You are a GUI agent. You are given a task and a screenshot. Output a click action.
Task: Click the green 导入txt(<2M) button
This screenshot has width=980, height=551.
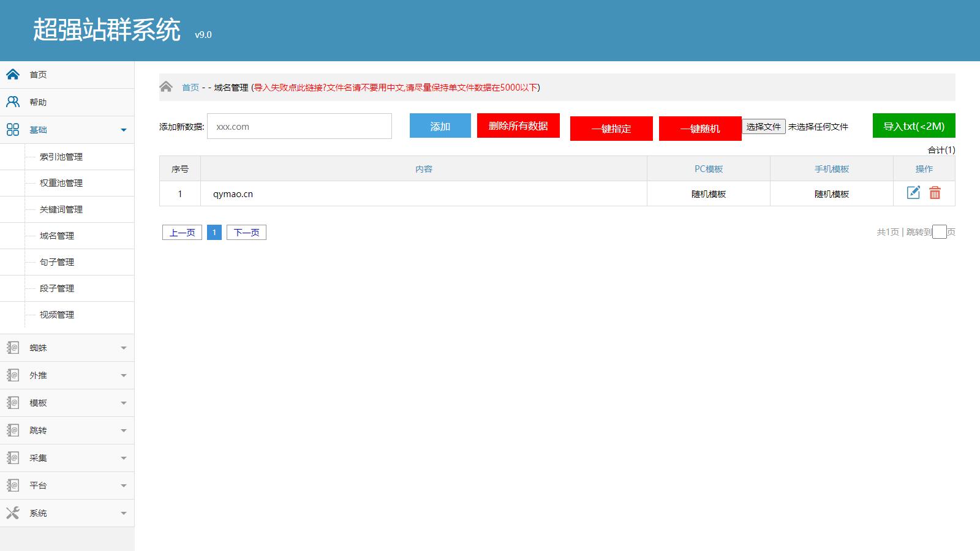coord(914,126)
